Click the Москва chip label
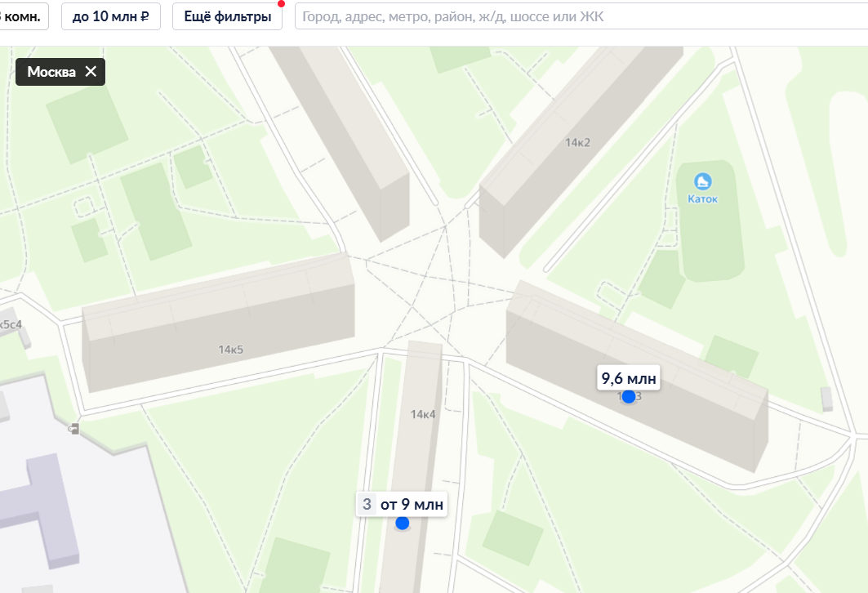 [x=51, y=72]
